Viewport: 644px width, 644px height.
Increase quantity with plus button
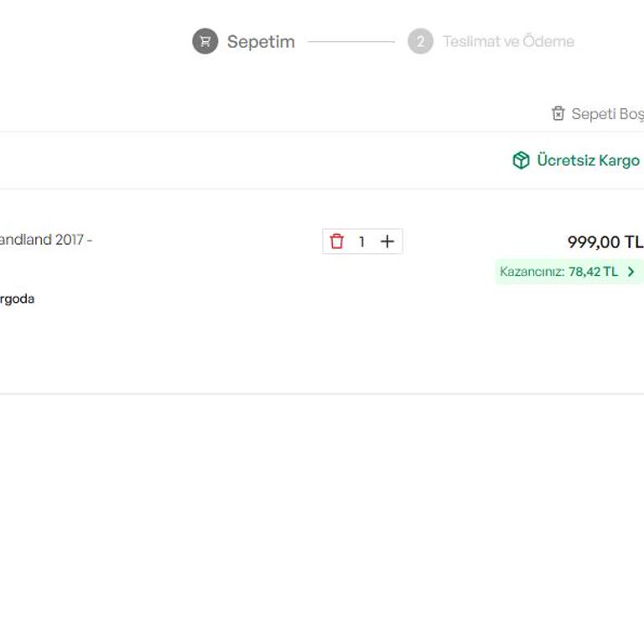[x=387, y=241]
